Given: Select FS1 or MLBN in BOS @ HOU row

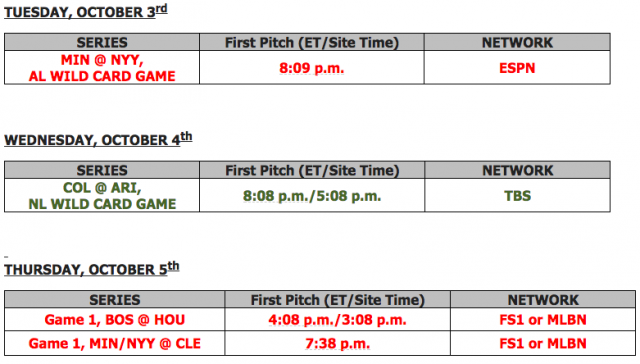Looking at the screenshot, I should pos(543,320).
